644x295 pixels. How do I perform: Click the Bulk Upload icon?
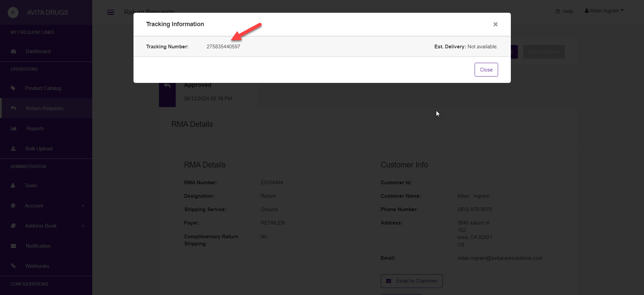click(13, 148)
